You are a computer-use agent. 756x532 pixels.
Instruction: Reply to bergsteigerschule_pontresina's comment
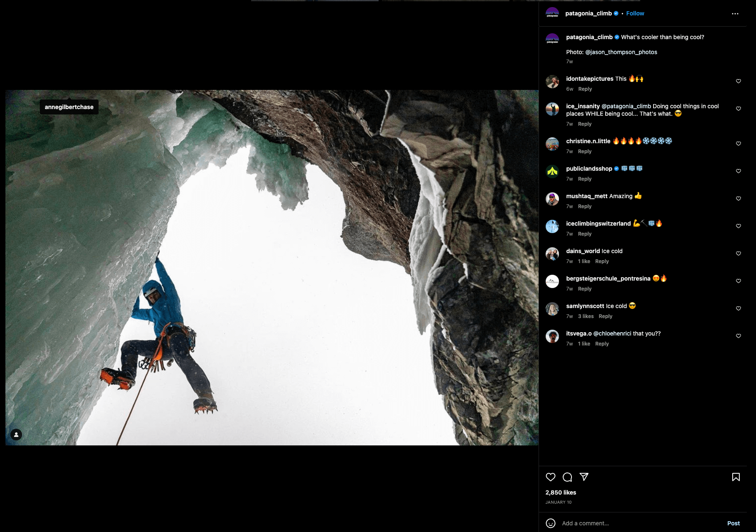(584, 289)
